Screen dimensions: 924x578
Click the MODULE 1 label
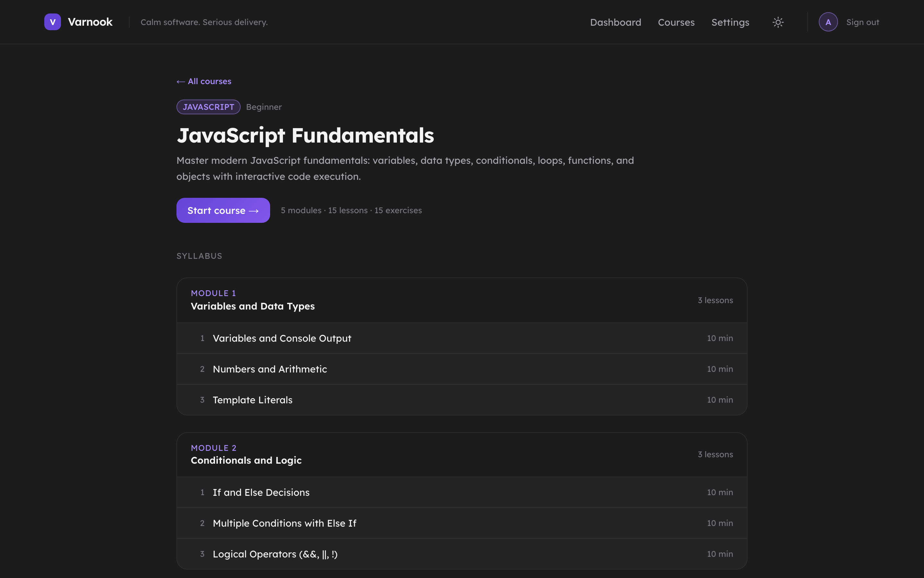[213, 293]
